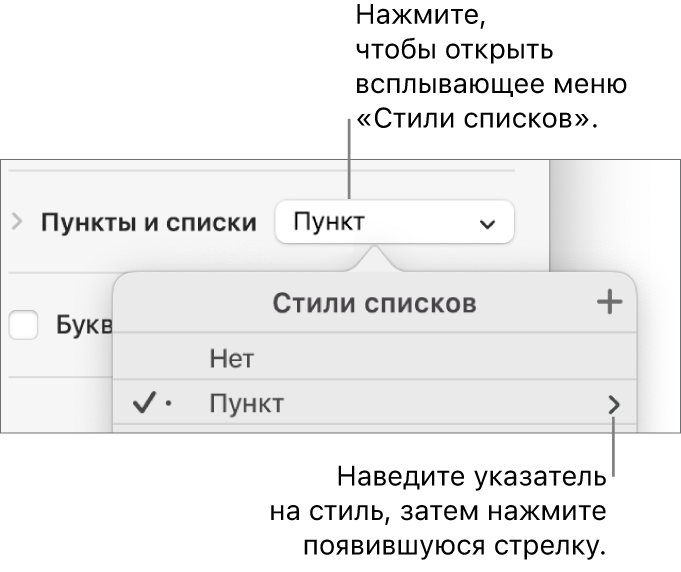Click the Стили списков popover heading

pos(374,303)
